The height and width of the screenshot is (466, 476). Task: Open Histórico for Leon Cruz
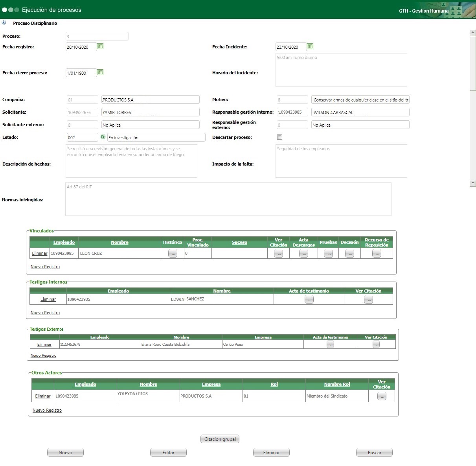(173, 254)
